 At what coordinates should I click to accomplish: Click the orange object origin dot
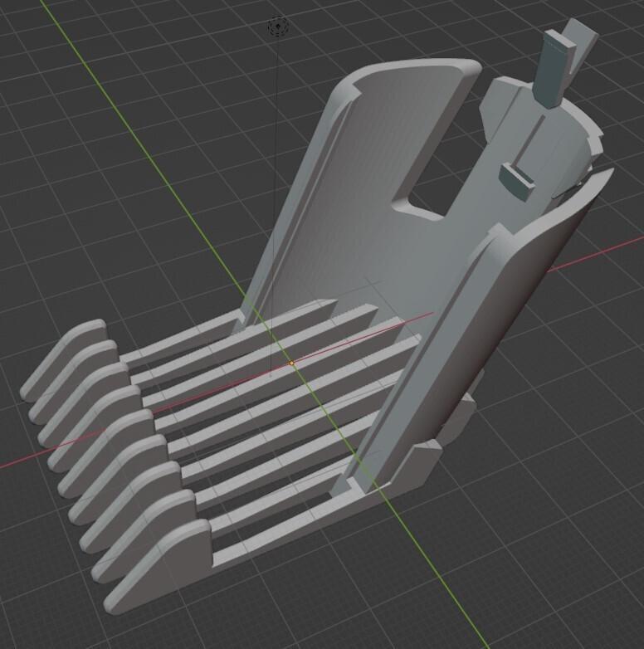[291, 363]
